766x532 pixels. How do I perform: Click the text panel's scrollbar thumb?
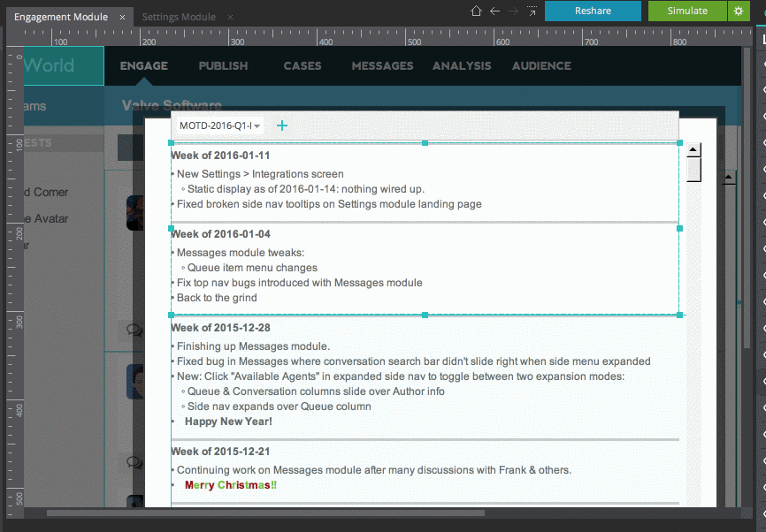point(693,170)
